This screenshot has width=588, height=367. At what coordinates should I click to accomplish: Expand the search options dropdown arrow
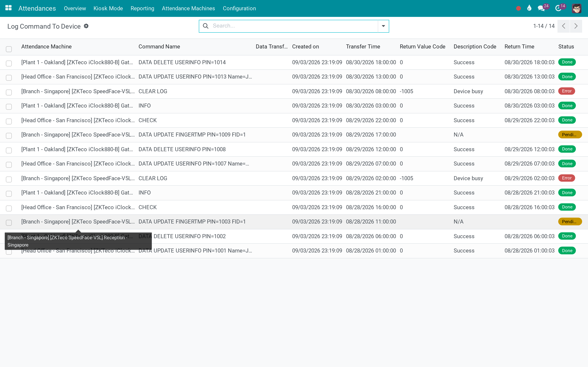click(x=383, y=26)
